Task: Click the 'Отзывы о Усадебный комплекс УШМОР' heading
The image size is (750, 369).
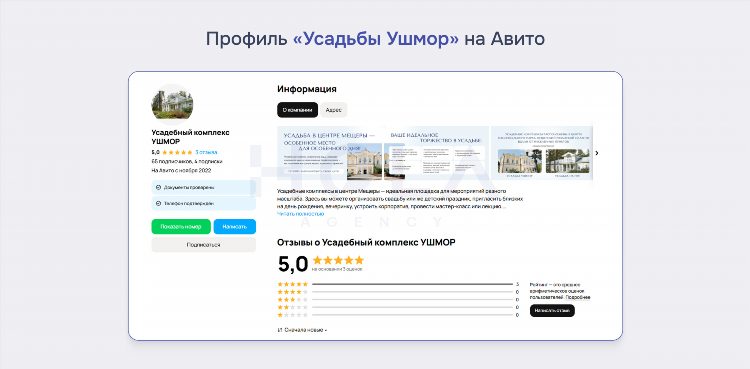Action: click(x=366, y=242)
